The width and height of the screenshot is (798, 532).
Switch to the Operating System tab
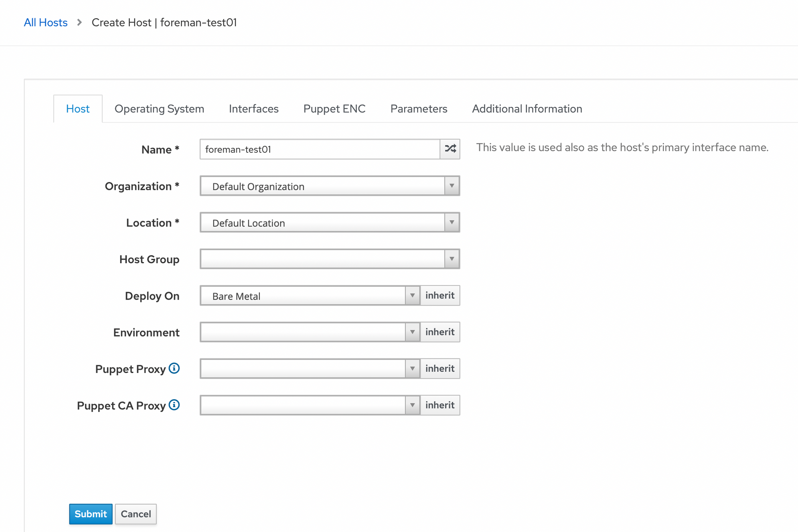tap(159, 109)
